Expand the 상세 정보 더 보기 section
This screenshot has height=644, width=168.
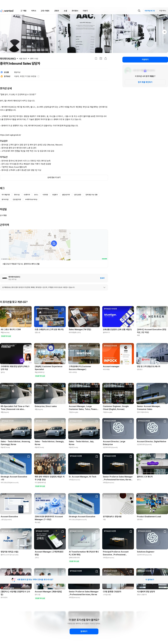click(x=54, y=178)
